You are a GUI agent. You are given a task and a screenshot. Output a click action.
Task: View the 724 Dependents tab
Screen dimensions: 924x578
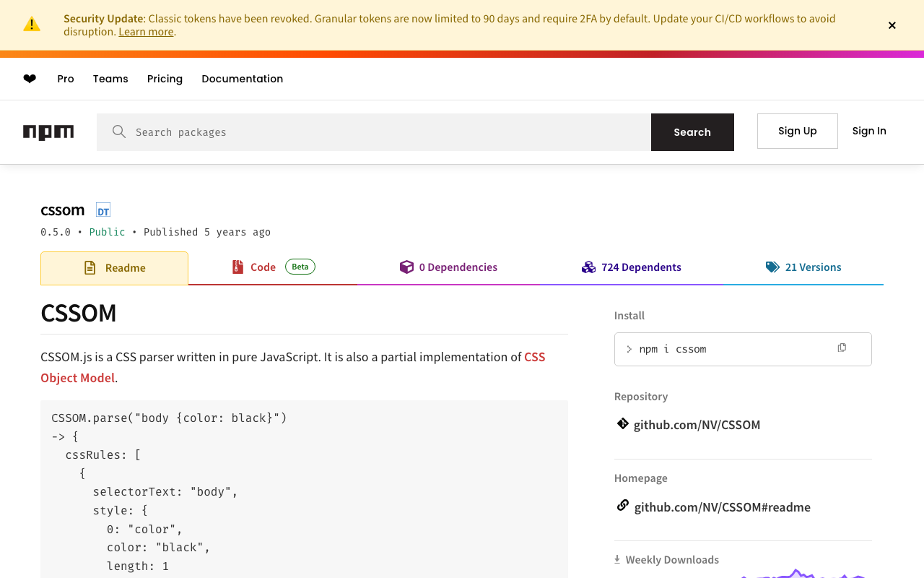click(x=632, y=267)
